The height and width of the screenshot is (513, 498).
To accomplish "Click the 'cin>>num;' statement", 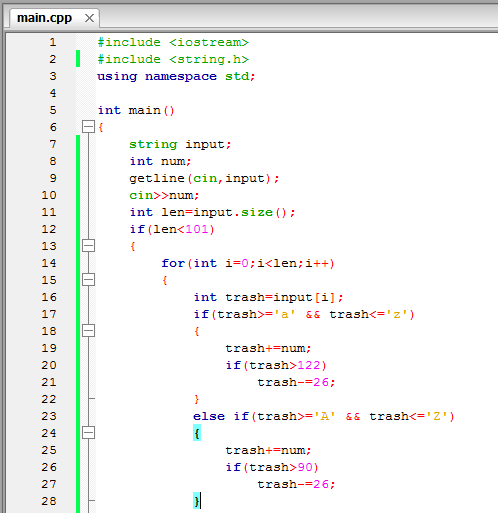I will coord(164,196).
